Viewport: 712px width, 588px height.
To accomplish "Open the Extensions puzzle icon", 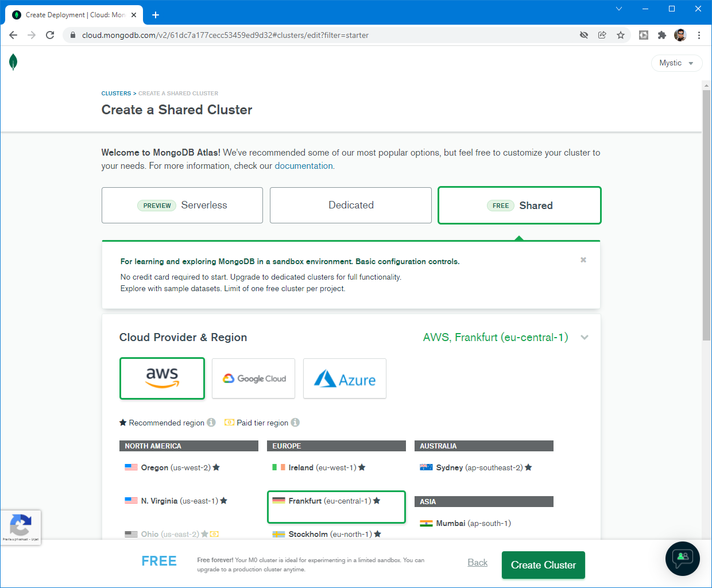I will click(x=662, y=35).
